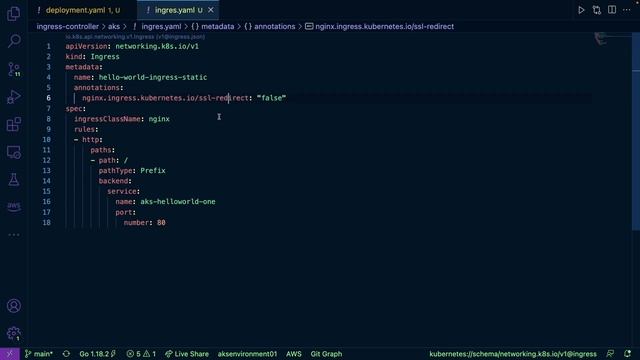
Task: Open feedback icon in status bar
Action: 610,354
